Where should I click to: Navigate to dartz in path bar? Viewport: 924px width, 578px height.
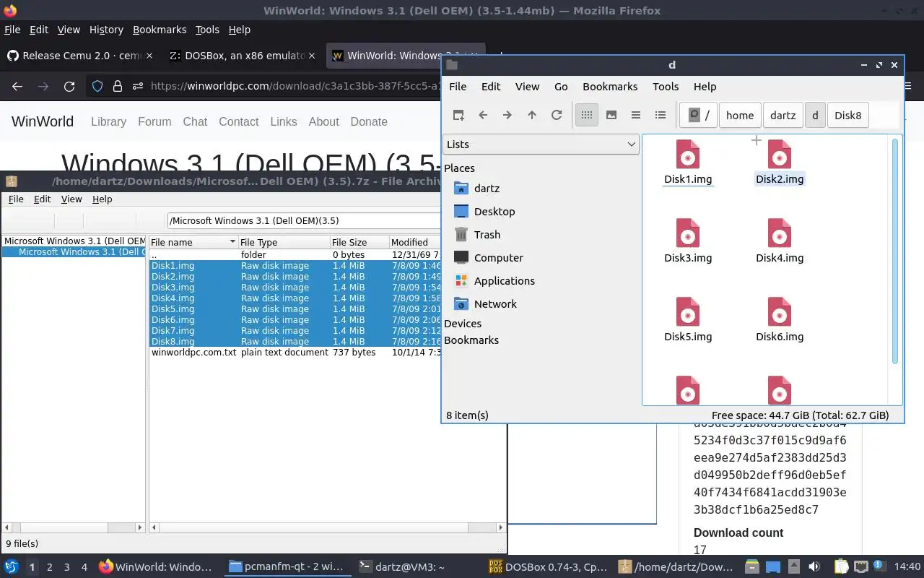click(x=783, y=115)
